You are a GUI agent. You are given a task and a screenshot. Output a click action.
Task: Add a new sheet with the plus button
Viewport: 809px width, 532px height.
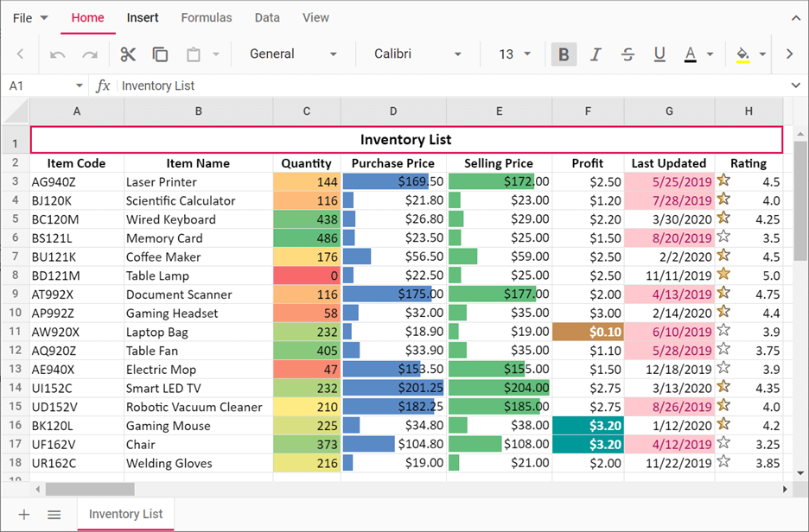(x=23, y=514)
